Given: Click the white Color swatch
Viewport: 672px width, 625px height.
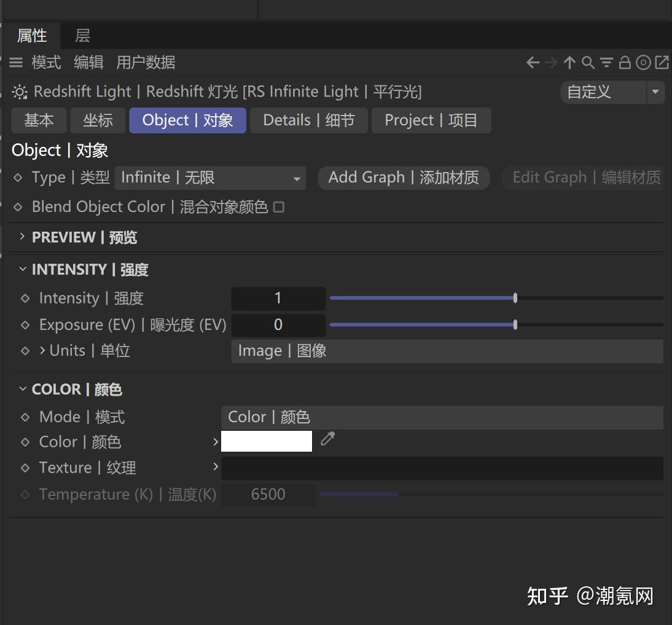Looking at the screenshot, I should pos(266,441).
